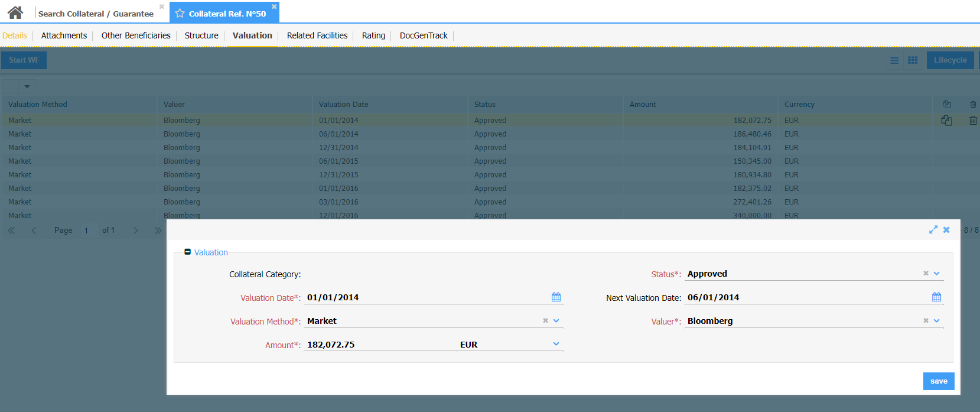Open the DocGenTrack tab

click(424, 35)
